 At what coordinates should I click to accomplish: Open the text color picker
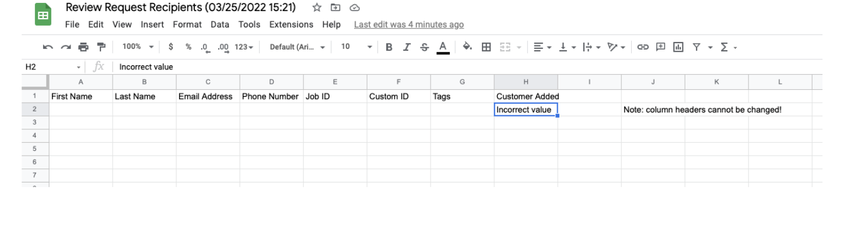point(443,47)
